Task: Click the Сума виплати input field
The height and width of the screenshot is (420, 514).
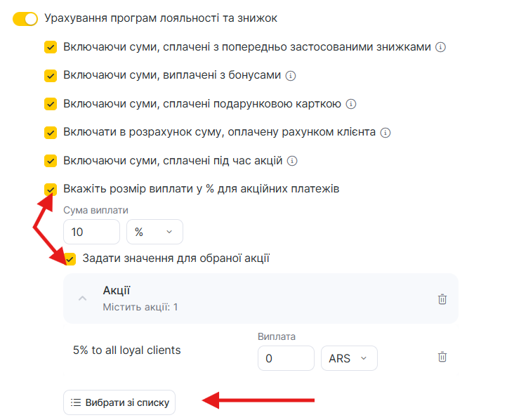Action: click(91, 232)
